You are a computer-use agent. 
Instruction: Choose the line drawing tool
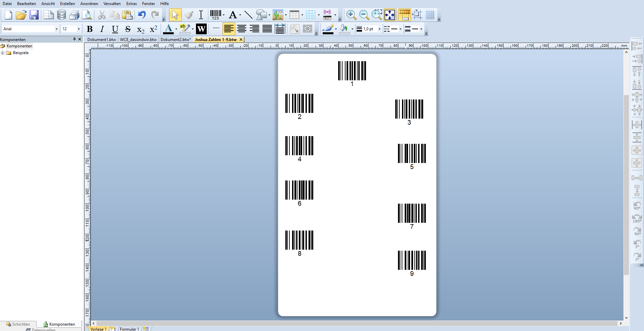[x=248, y=15]
